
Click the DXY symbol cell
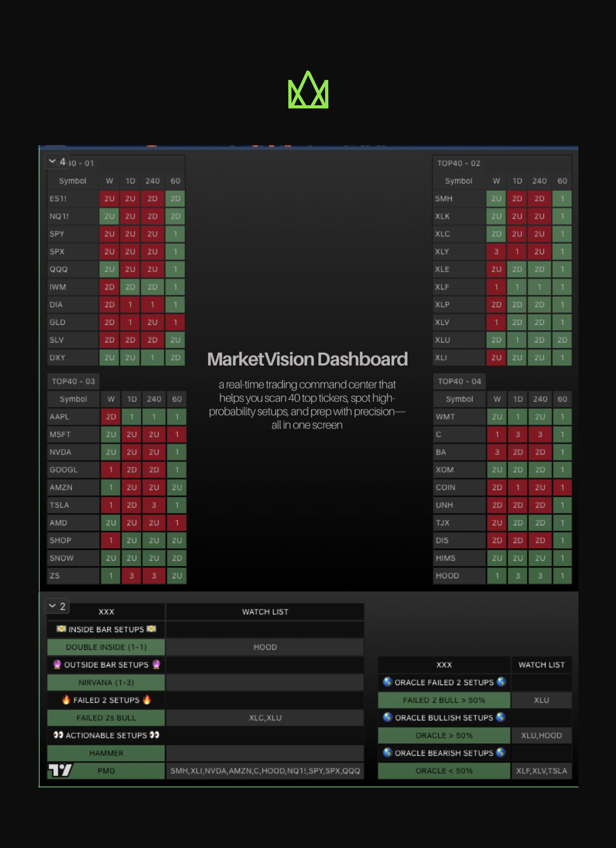73,357
